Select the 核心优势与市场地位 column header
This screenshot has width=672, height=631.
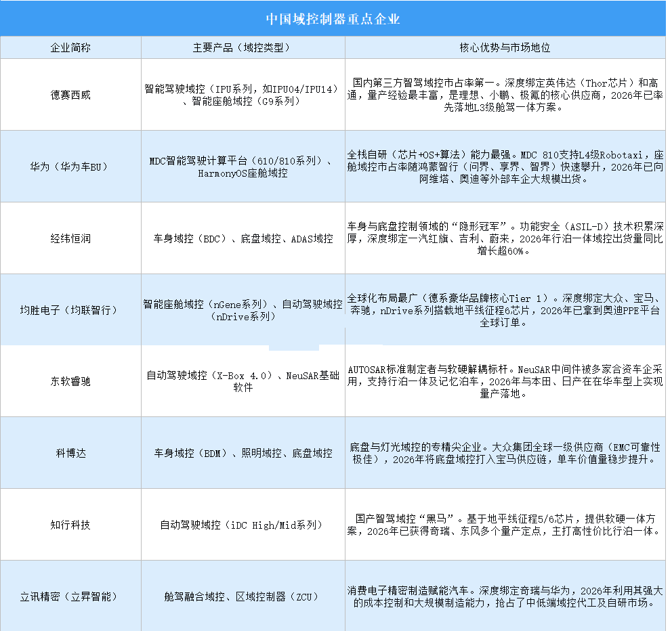[x=505, y=47]
